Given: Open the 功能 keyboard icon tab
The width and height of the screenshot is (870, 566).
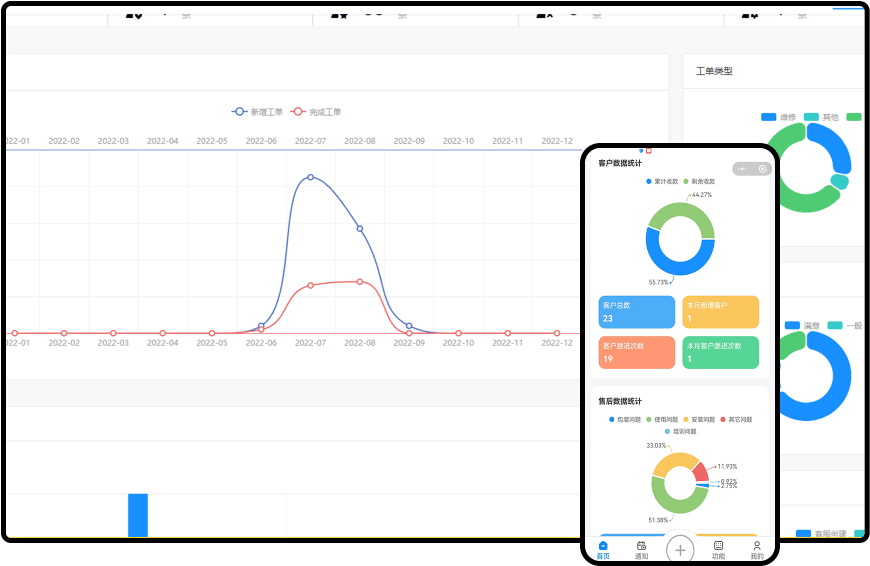Looking at the screenshot, I should click(718, 546).
